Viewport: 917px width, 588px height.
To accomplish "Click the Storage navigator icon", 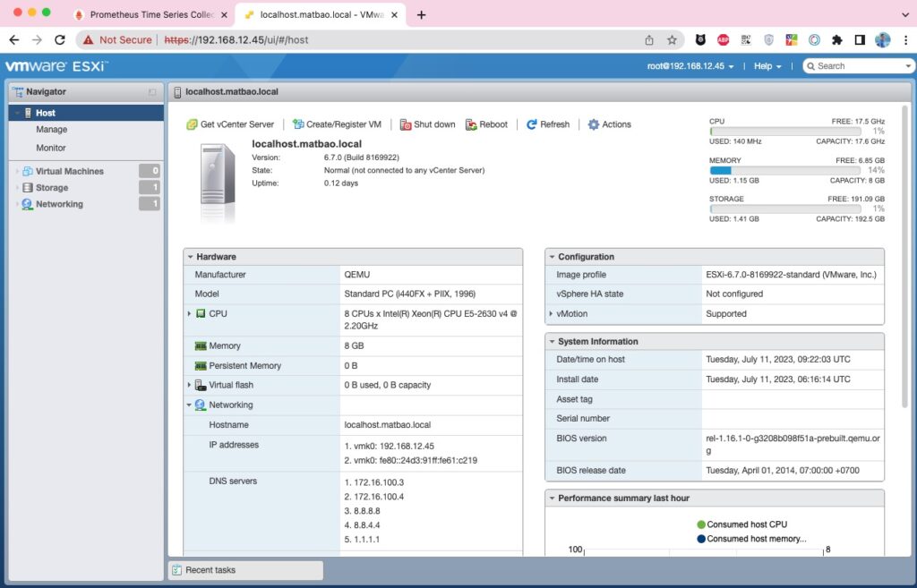I will tap(28, 188).
